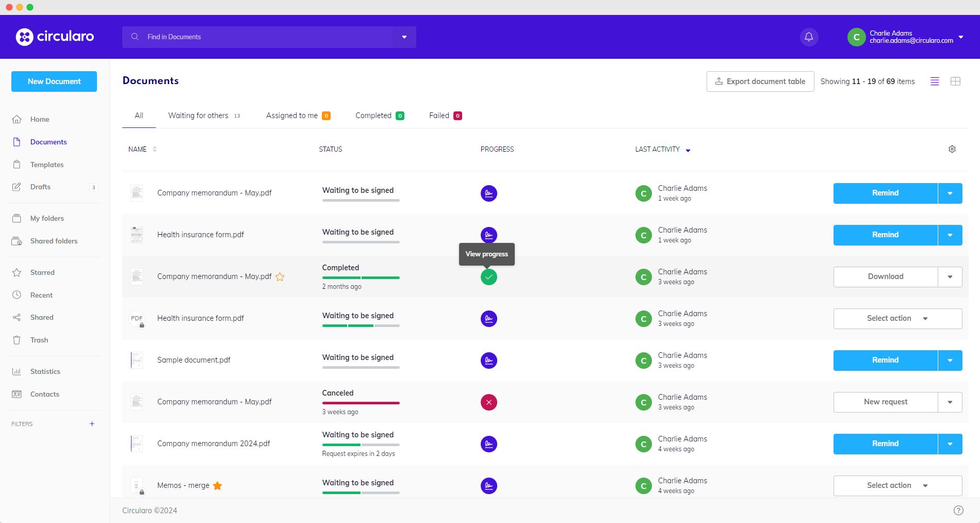Open Select action dropdown for Memos - merge

click(897, 485)
